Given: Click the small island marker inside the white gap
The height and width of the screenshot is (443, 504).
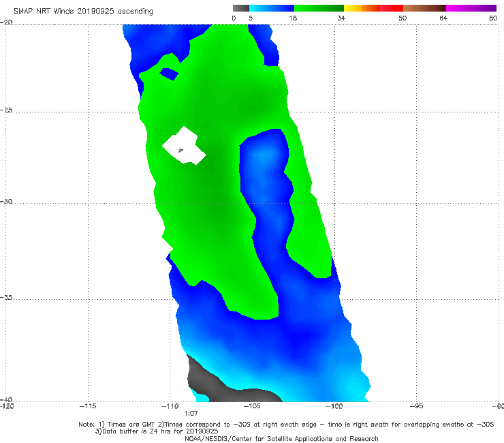Looking at the screenshot, I should [180, 150].
